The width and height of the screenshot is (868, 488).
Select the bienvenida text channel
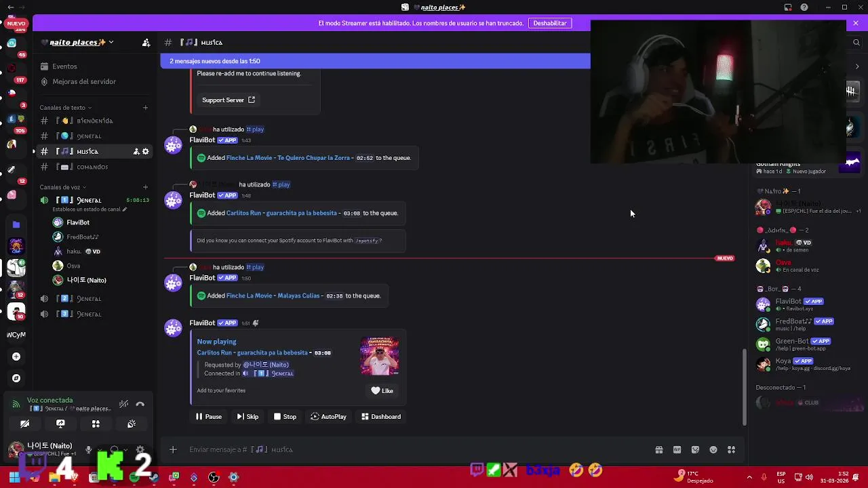94,121
